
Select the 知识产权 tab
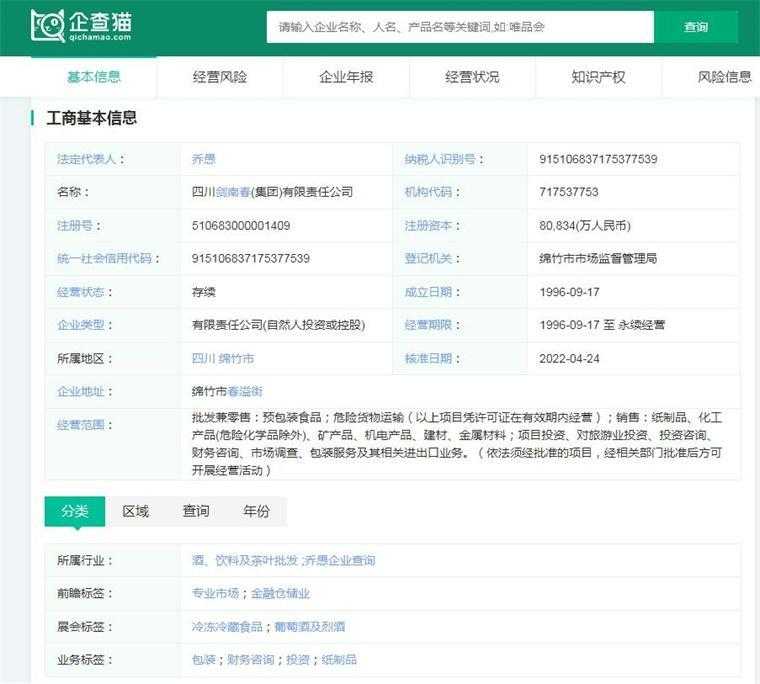click(x=598, y=77)
